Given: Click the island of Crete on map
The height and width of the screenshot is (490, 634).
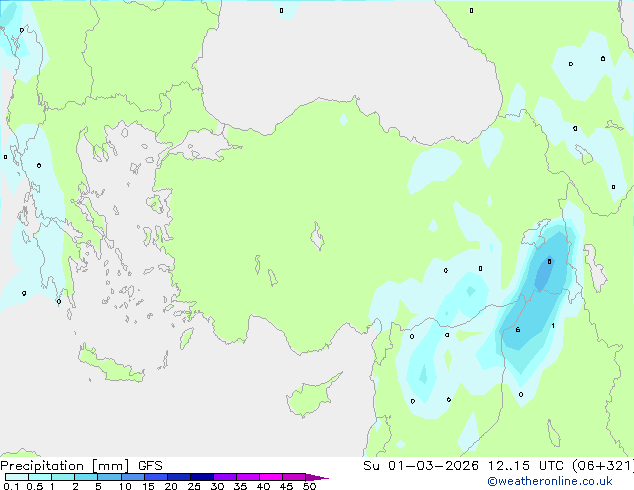Looking at the screenshot, I should click(x=111, y=366).
